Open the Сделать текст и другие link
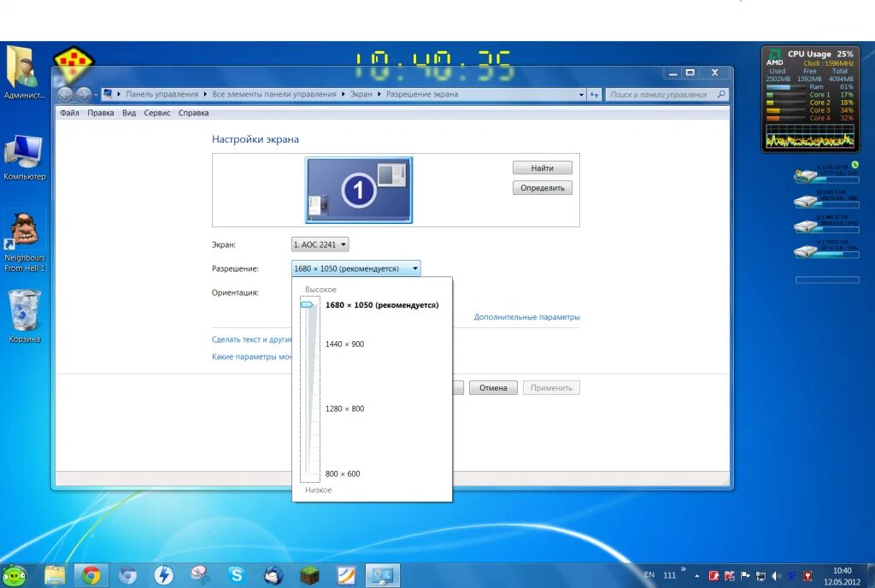 coord(252,339)
